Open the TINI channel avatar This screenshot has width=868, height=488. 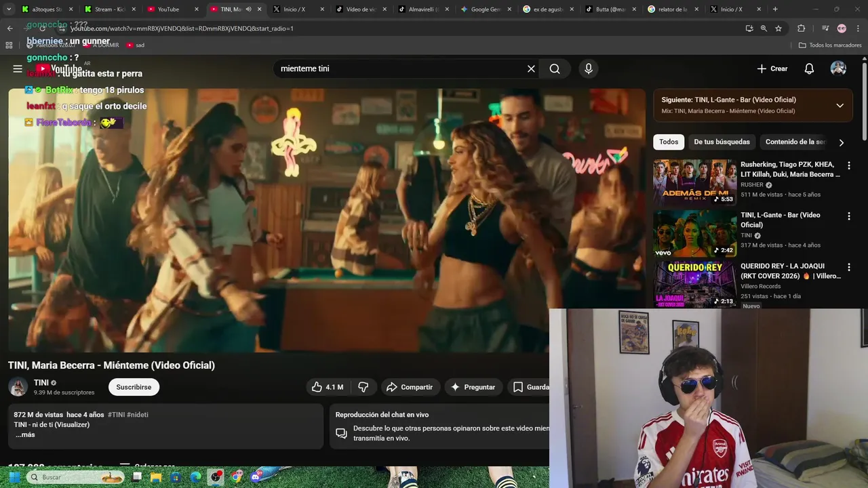[18, 387]
